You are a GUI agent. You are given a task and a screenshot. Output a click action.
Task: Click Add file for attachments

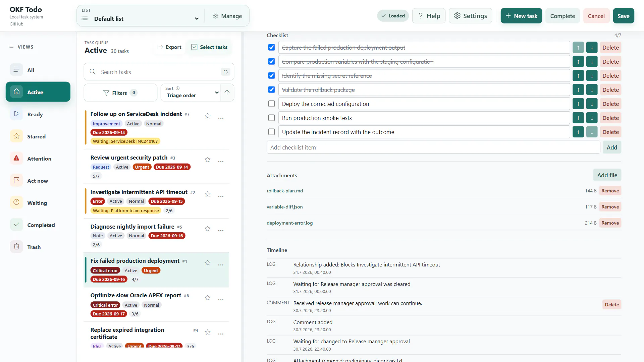tap(607, 175)
